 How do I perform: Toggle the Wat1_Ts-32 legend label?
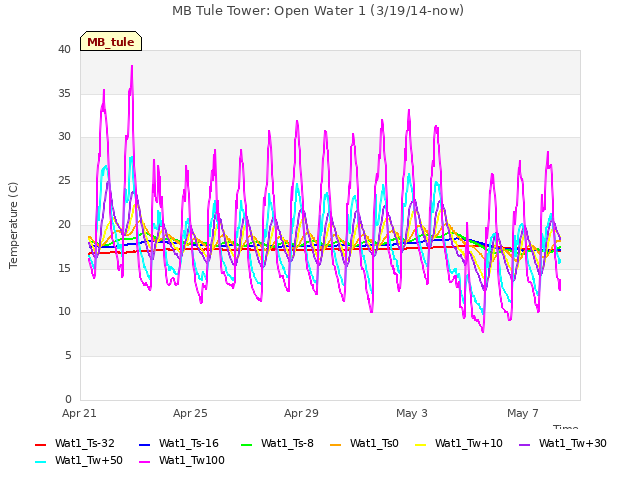[x=85, y=443]
